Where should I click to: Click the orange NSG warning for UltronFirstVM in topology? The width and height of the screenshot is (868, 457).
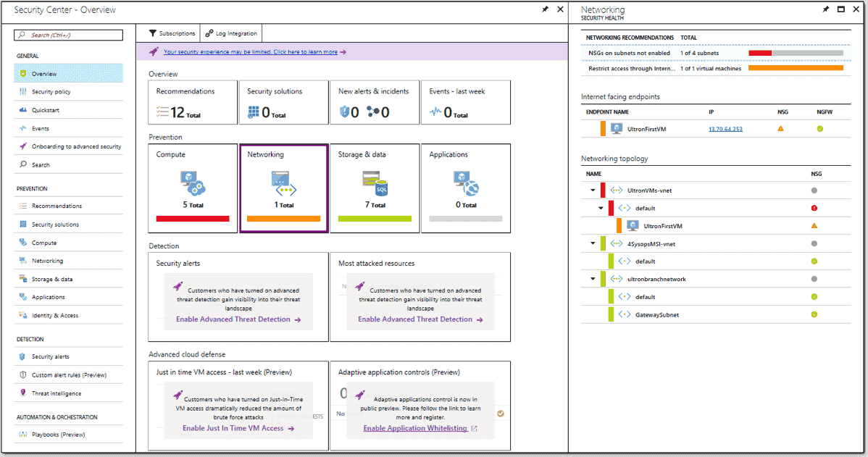pos(814,226)
